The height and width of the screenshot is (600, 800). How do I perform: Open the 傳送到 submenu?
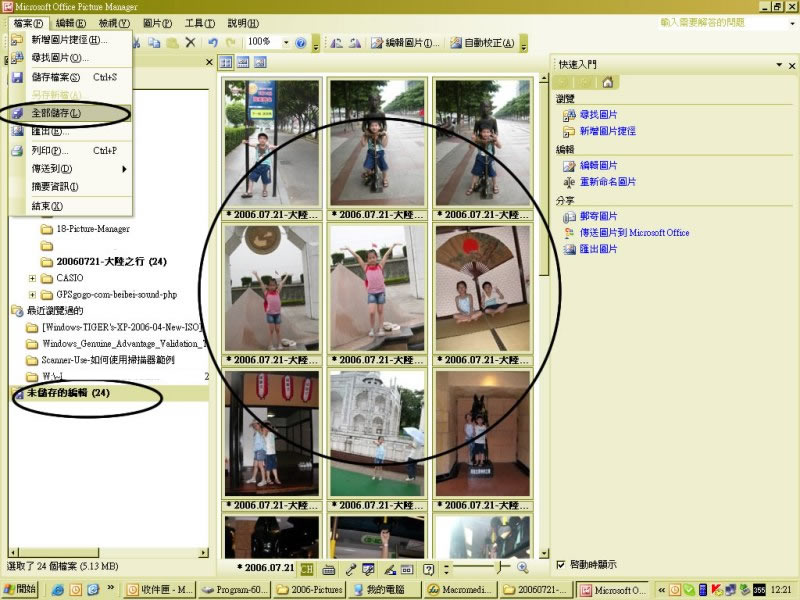coord(70,168)
